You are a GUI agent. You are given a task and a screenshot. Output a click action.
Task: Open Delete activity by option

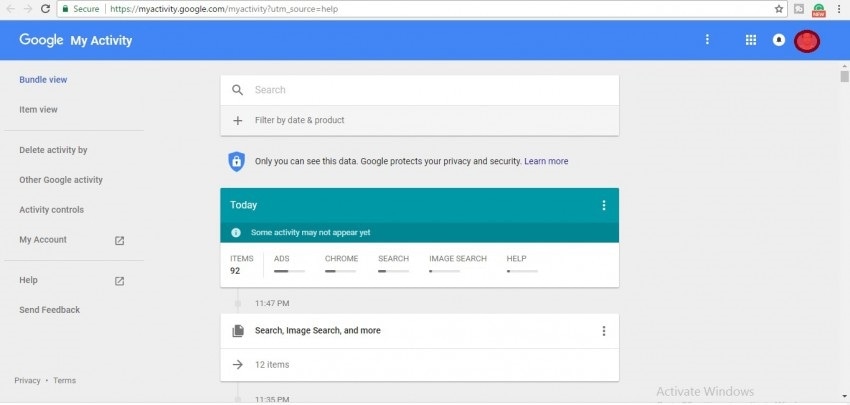(x=53, y=150)
